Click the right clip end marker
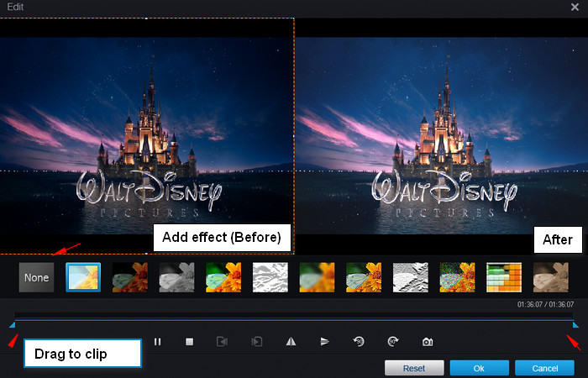This screenshot has height=378, width=588. [x=575, y=325]
